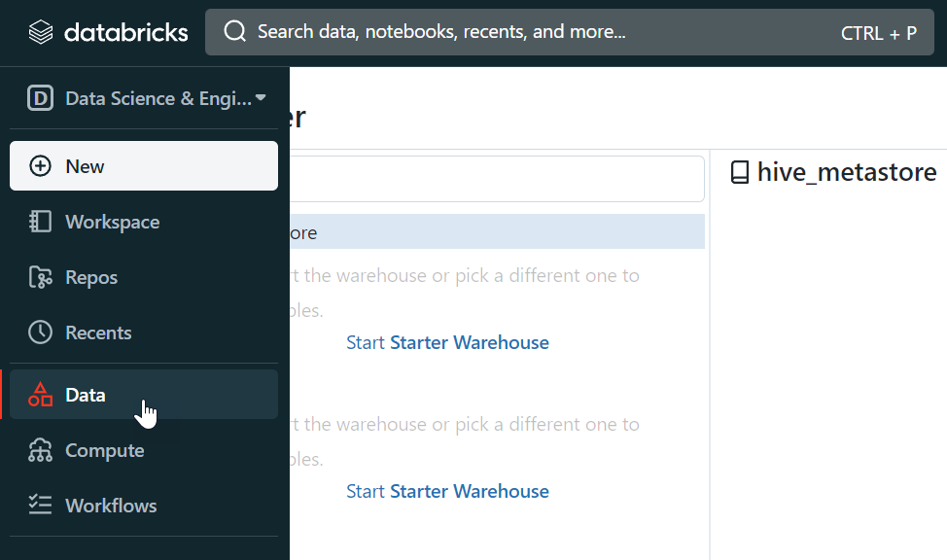The width and height of the screenshot is (947, 560).
Task: Select the red Data schema icon
Action: coord(39,395)
